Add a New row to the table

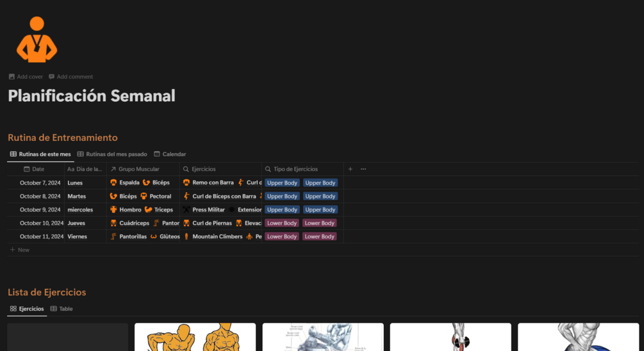coord(20,250)
